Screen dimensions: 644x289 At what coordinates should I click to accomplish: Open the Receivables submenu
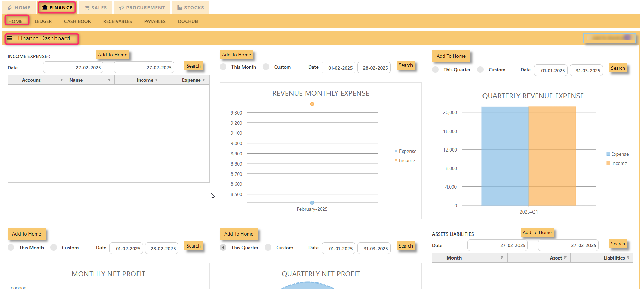point(118,21)
